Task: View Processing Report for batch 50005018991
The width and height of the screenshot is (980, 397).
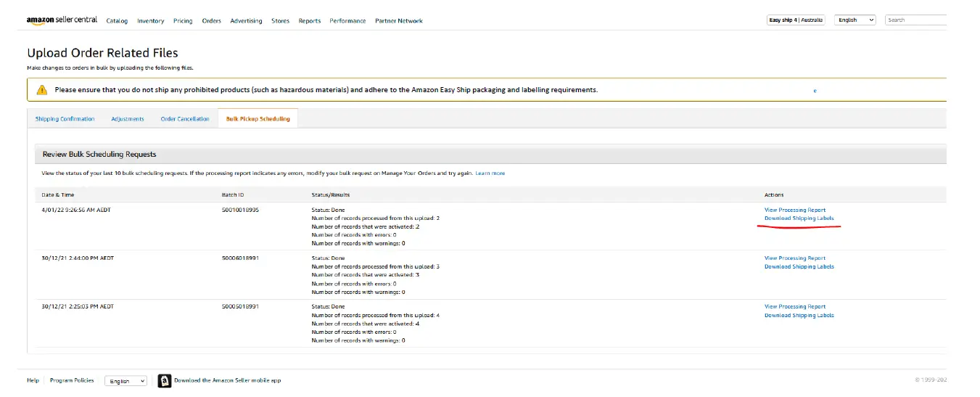Action: pos(795,307)
